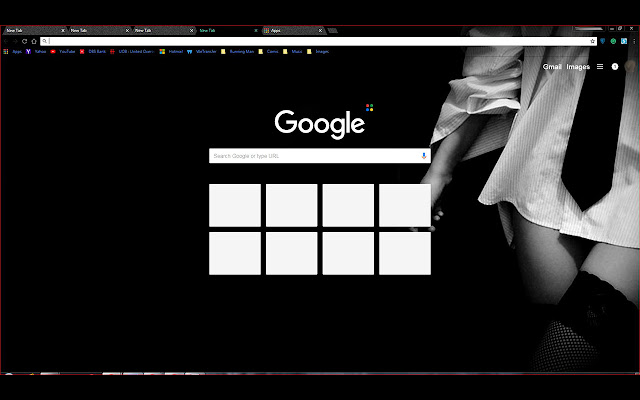Screen dimensions: 640x400
Task: Open Chrome's three-dot menu
Action: click(x=634, y=41)
